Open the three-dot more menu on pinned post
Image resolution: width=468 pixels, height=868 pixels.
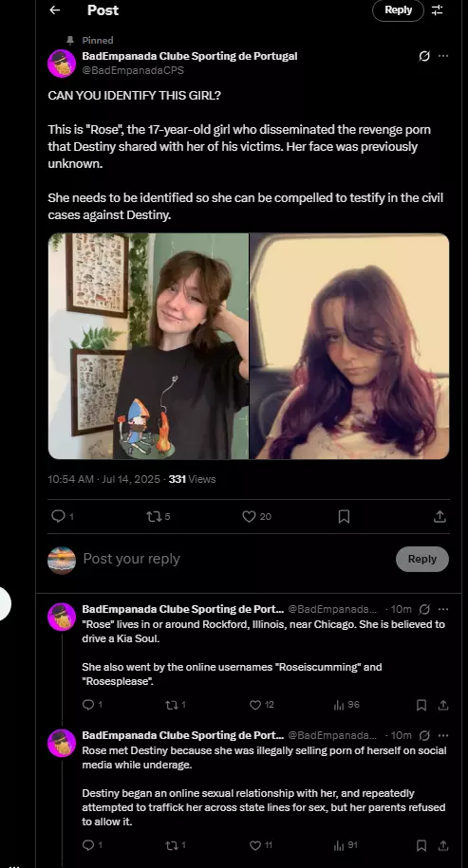443,56
